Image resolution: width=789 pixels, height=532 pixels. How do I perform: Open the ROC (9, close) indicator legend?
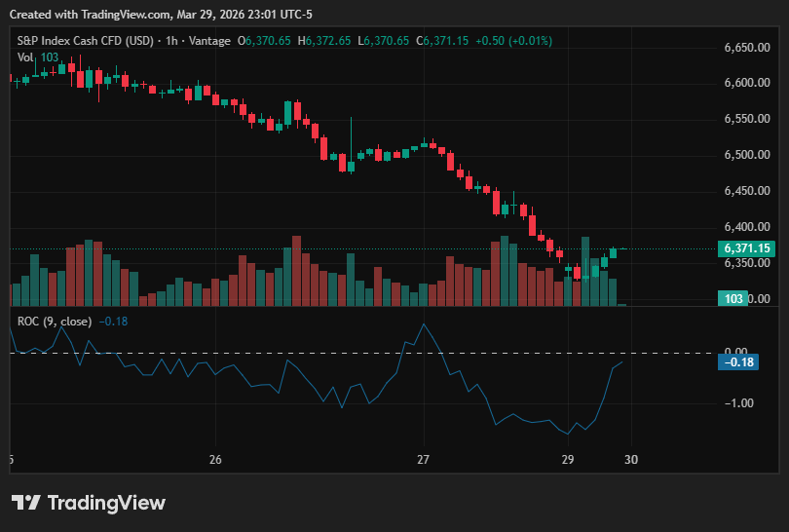55,322
